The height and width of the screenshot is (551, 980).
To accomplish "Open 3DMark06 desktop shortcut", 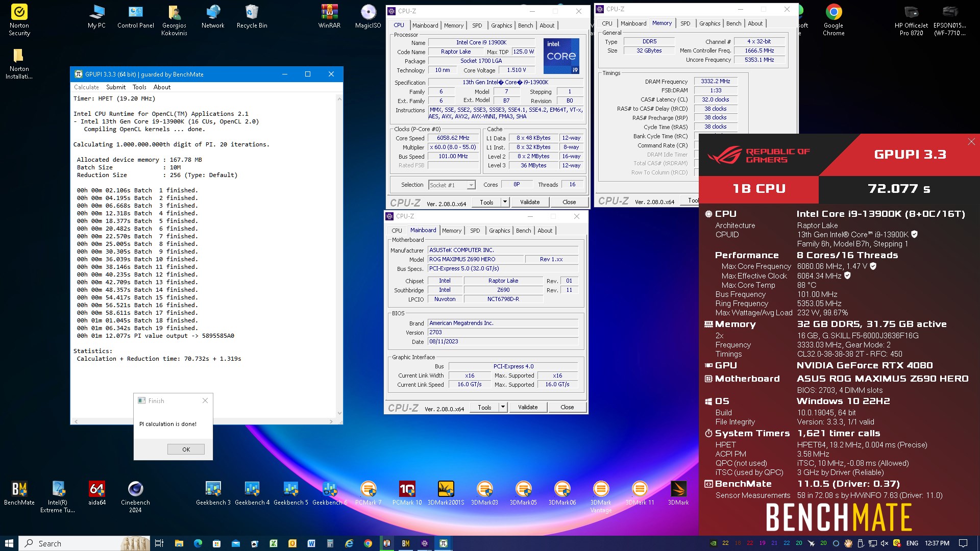I will (562, 493).
